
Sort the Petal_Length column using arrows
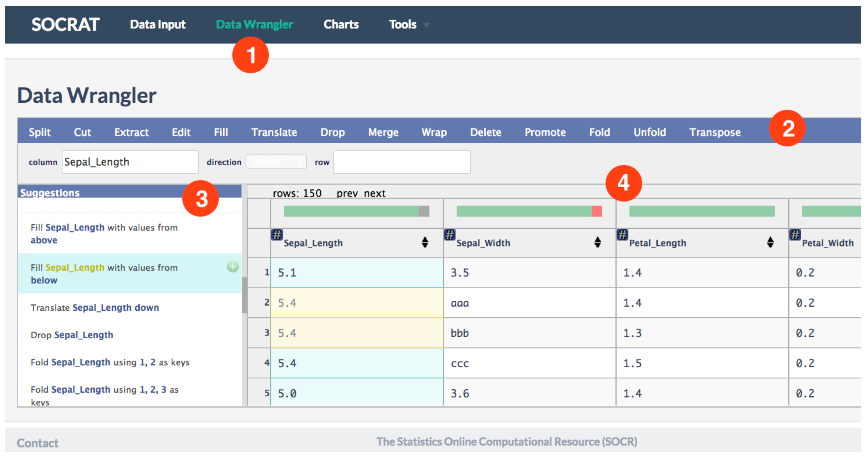click(770, 242)
